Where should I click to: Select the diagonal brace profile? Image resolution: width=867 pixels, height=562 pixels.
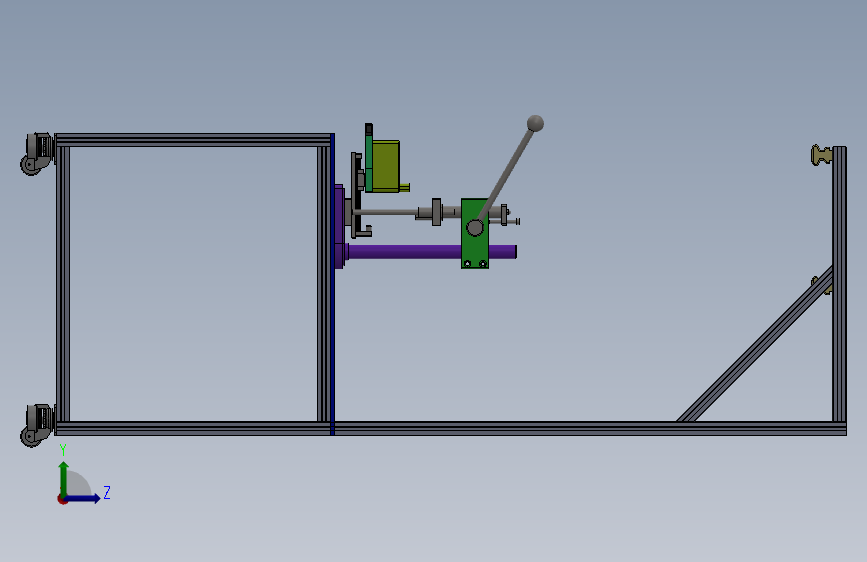[755, 344]
